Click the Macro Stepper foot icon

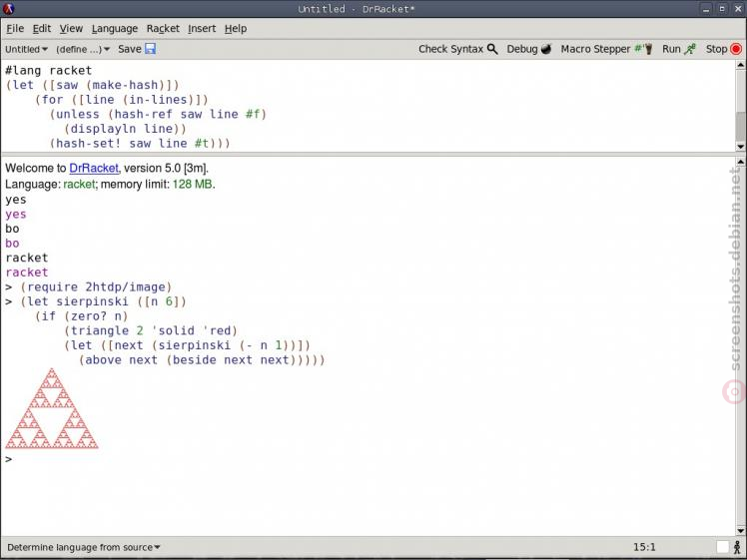(x=643, y=49)
